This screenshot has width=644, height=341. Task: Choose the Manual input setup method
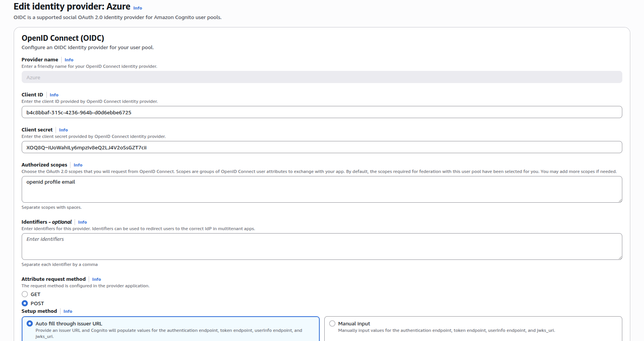click(332, 323)
